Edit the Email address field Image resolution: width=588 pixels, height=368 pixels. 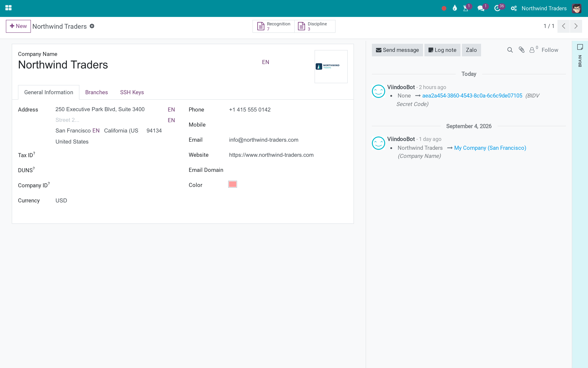[x=288, y=140]
